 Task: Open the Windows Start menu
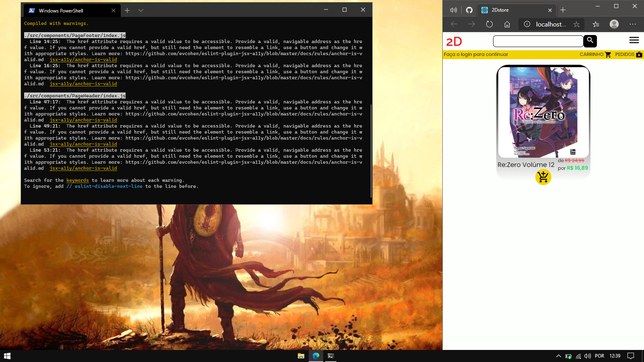[x=7, y=356]
